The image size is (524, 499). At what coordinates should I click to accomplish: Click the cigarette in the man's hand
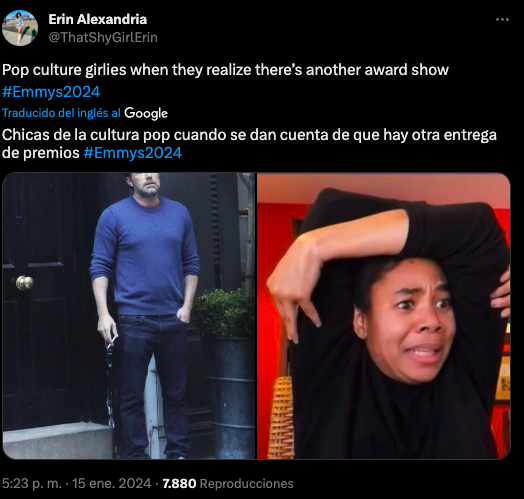[114, 341]
